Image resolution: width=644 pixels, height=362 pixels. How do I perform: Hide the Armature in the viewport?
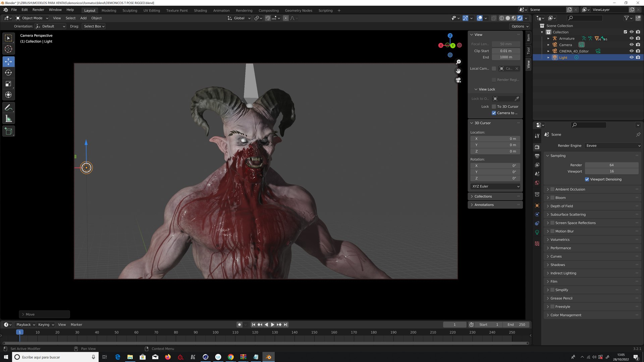(631, 38)
